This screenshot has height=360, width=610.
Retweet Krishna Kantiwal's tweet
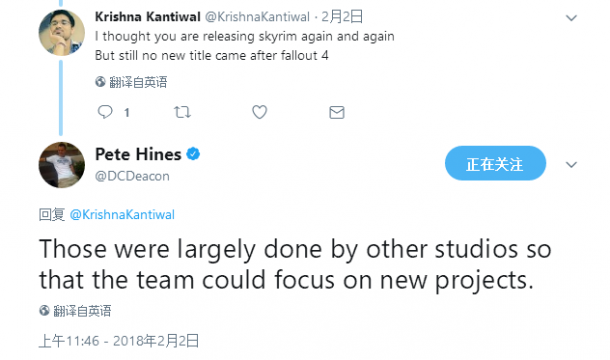(182, 112)
